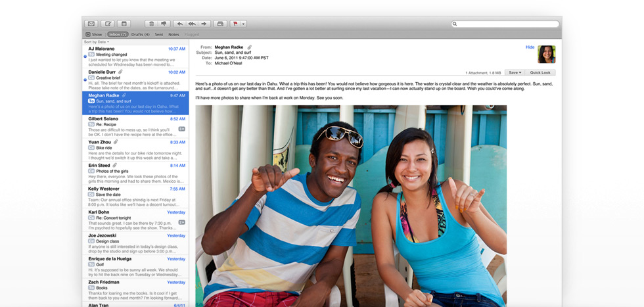Flag the message with the red flag
The image size is (644, 307).
click(x=235, y=24)
